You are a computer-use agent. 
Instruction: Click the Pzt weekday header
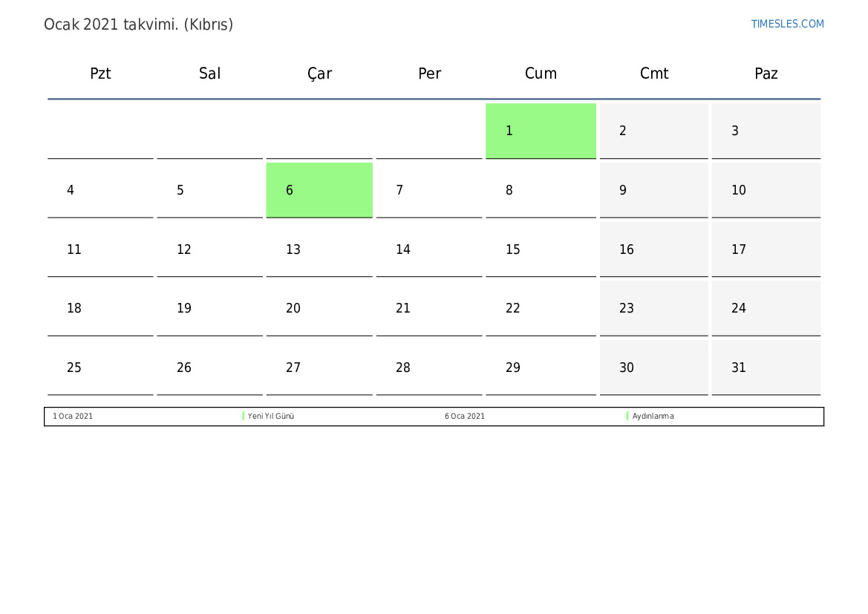tap(100, 74)
